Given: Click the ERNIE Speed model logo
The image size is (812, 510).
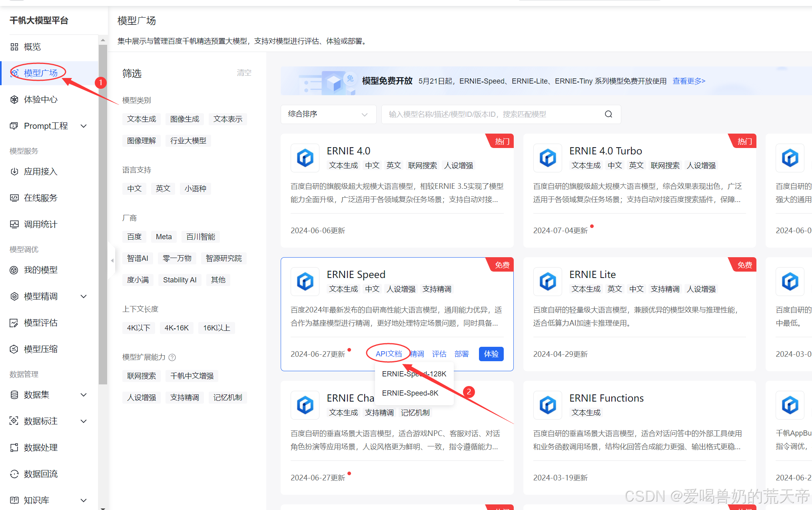Looking at the screenshot, I should pyautogui.click(x=305, y=281).
